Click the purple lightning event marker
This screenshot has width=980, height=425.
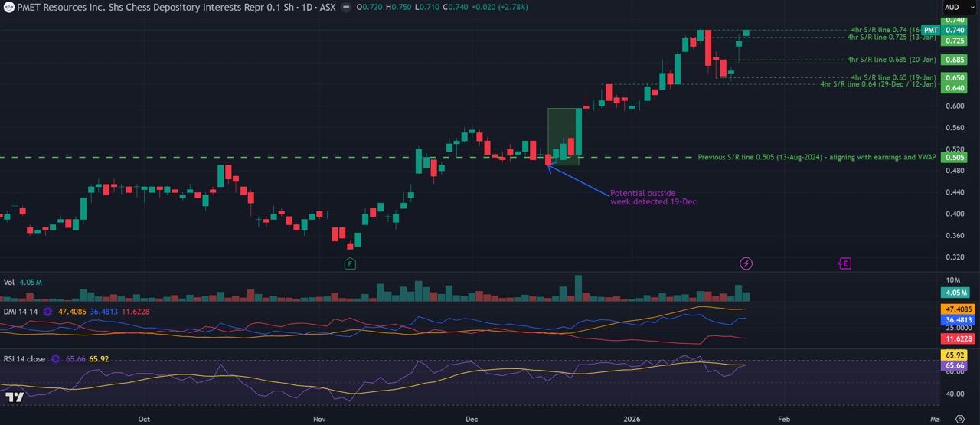(746, 263)
